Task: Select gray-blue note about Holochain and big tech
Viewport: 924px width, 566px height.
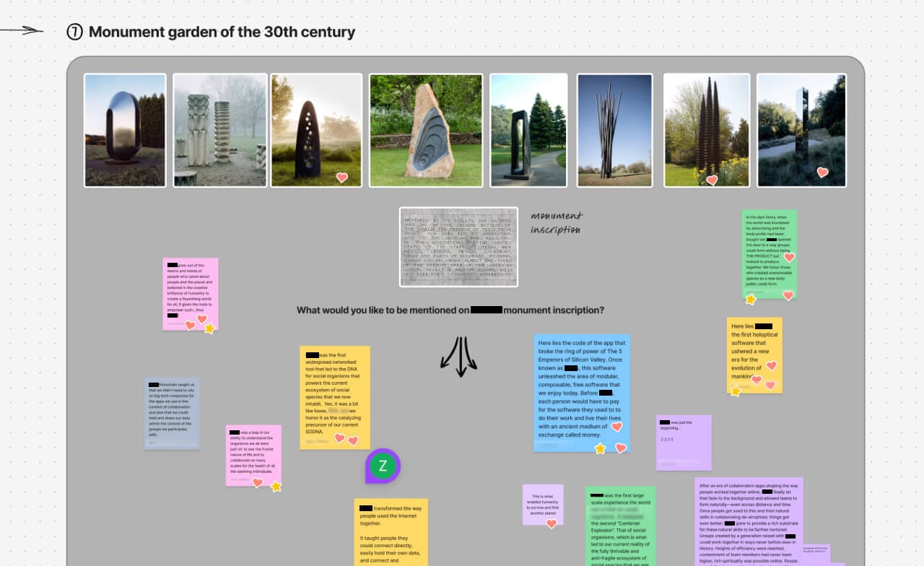Action: [x=172, y=413]
